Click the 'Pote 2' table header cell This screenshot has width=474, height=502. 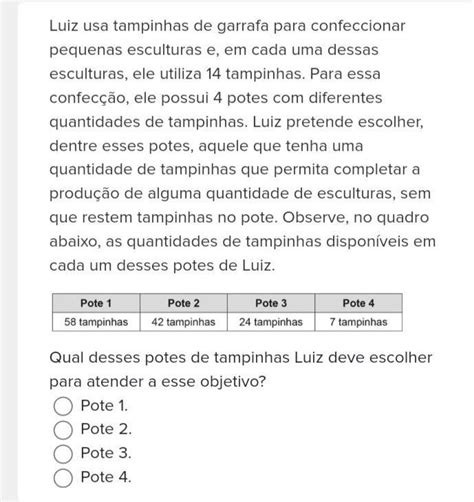pos(184,303)
